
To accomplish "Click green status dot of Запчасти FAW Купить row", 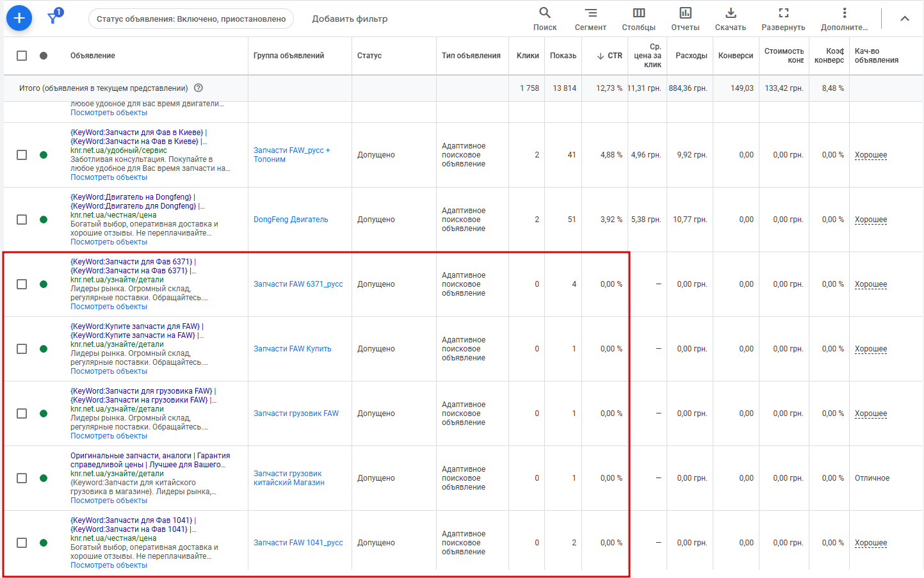I will (44, 349).
